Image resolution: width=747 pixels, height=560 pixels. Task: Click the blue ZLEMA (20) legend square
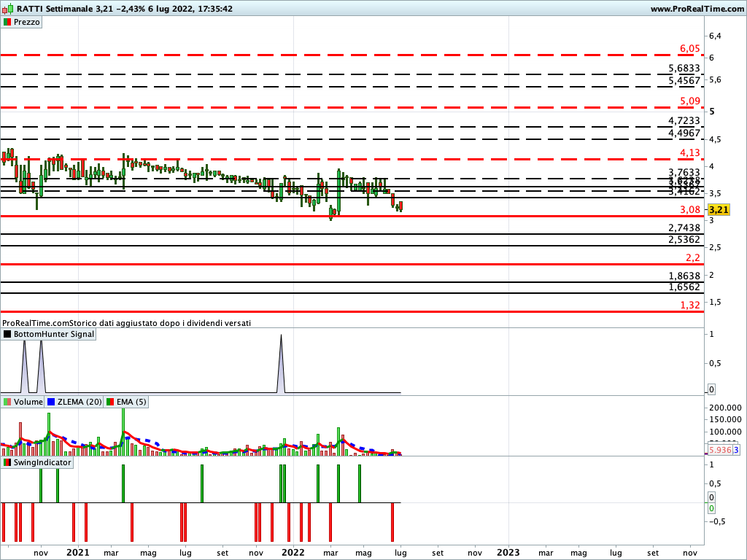(x=51, y=402)
